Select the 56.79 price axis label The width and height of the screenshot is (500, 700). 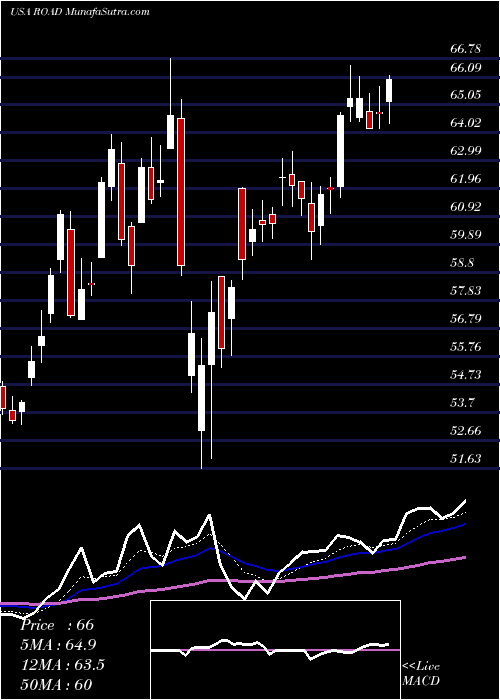pyautogui.click(x=466, y=319)
